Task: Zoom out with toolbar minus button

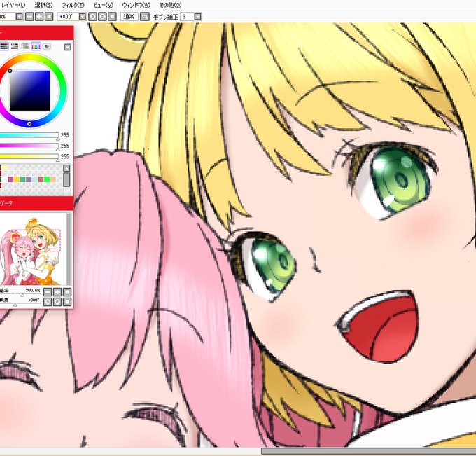Action: click(x=29, y=16)
